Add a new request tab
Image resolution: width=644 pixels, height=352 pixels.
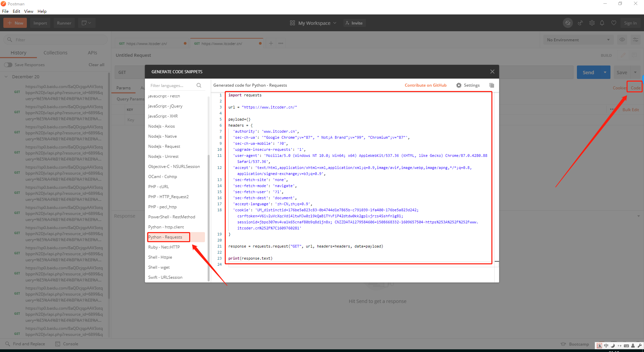[271, 43]
